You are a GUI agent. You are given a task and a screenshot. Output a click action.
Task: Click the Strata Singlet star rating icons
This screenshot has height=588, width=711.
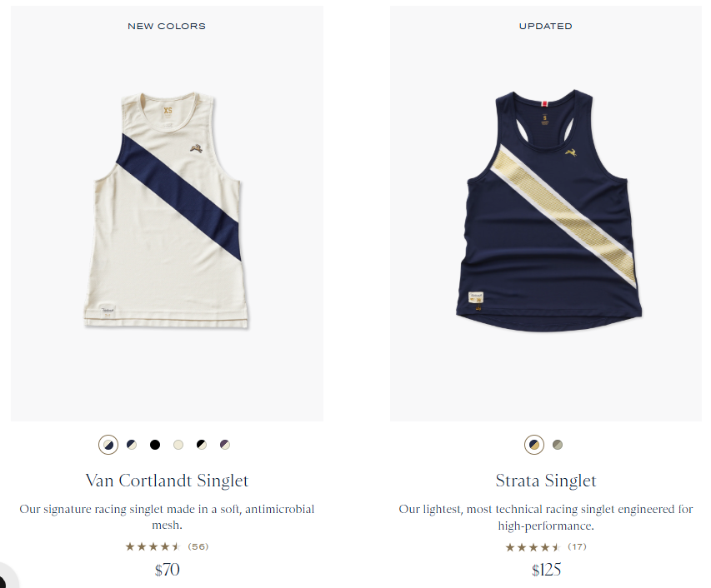(x=533, y=547)
